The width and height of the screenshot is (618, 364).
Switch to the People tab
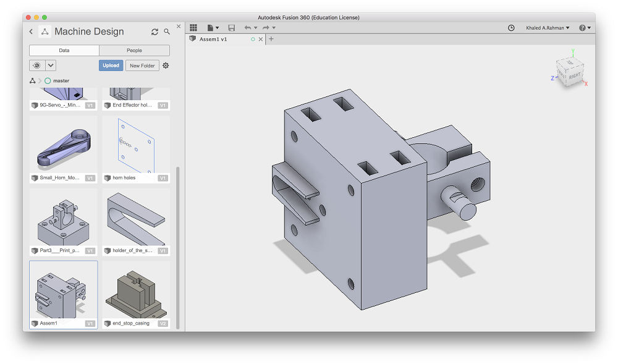coord(134,51)
